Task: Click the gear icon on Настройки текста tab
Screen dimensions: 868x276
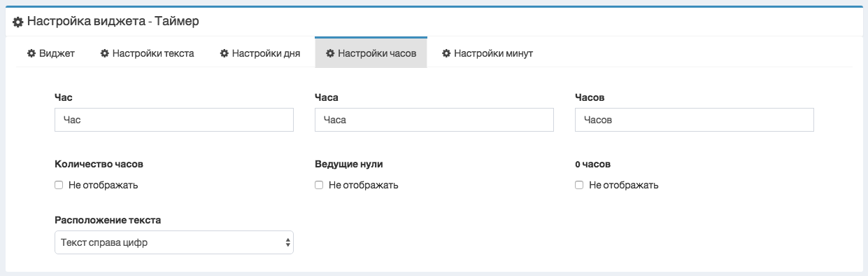Action: pos(105,53)
